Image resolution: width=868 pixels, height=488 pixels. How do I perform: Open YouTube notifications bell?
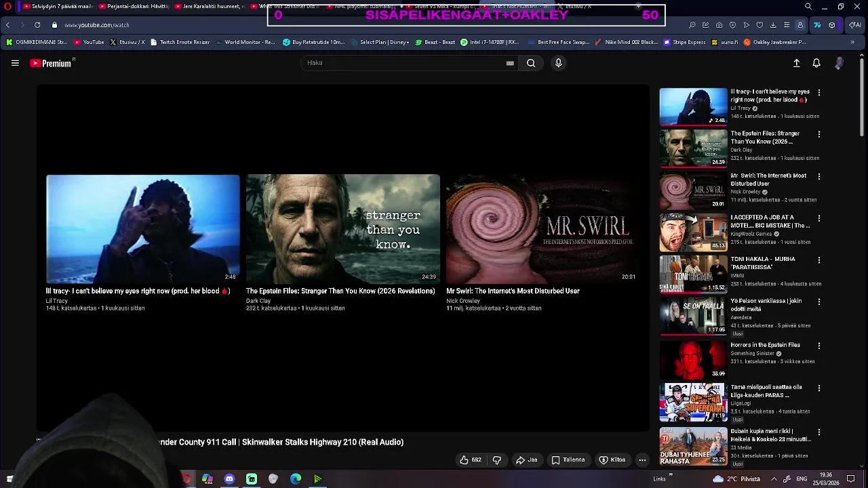click(816, 63)
